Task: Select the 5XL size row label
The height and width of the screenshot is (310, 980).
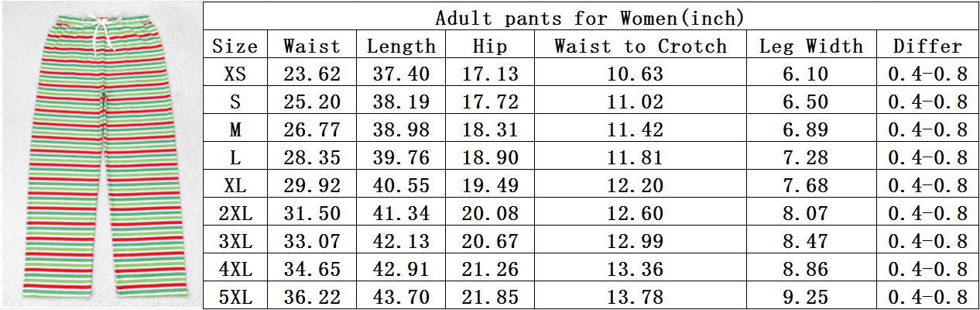Action: (235, 298)
